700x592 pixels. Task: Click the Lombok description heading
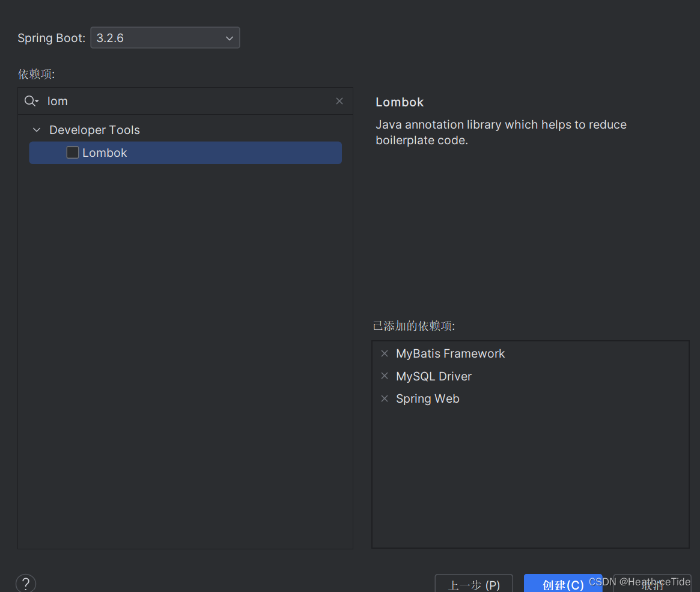[400, 102]
